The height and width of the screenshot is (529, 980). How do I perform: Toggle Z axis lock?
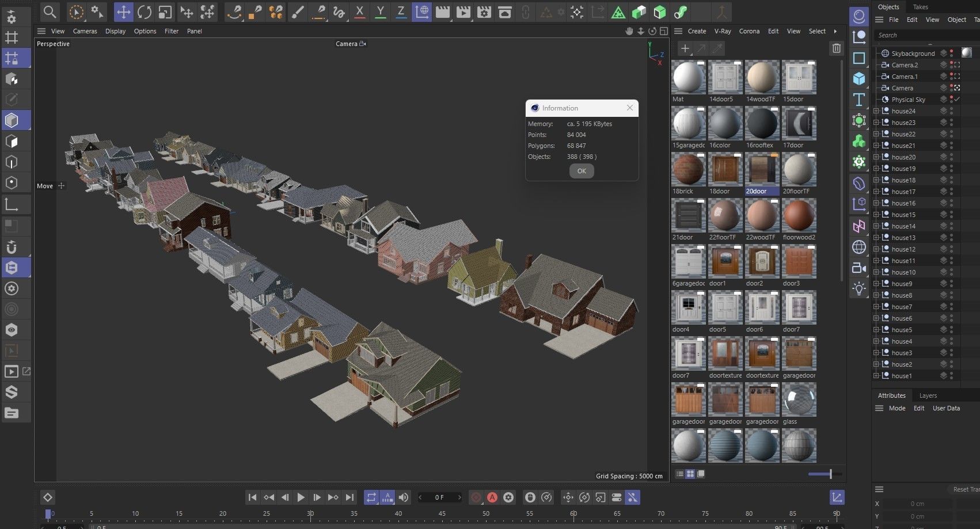tap(401, 12)
